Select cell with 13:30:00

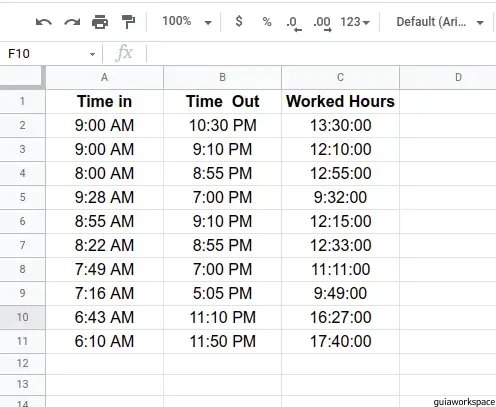pyautogui.click(x=340, y=125)
